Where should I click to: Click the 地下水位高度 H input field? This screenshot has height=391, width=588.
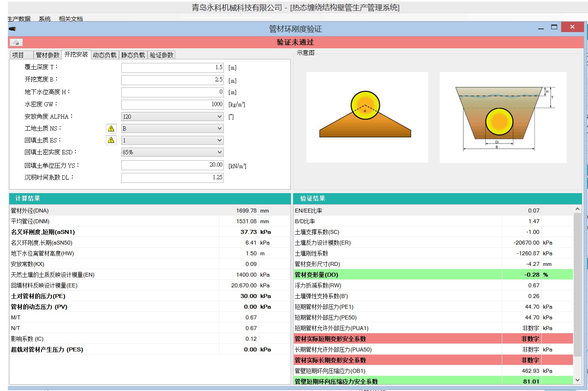click(x=172, y=92)
